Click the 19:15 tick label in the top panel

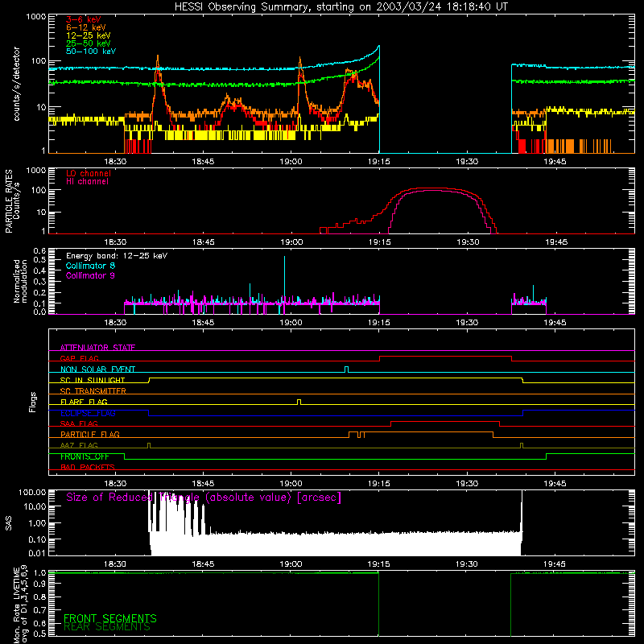[x=378, y=162]
